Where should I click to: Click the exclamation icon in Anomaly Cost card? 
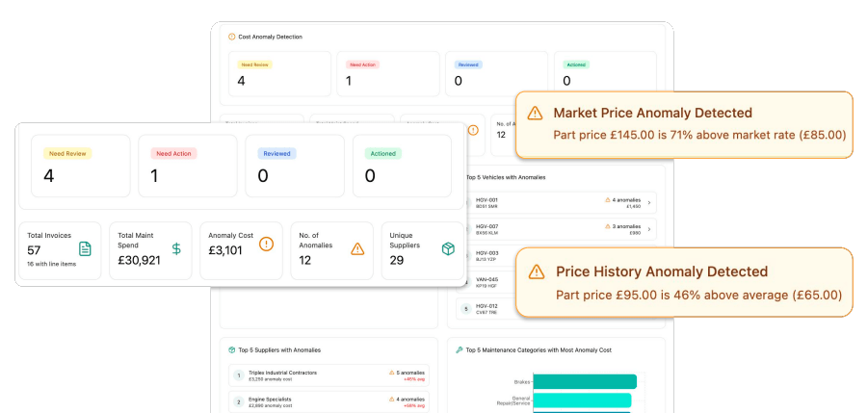(267, 245)
